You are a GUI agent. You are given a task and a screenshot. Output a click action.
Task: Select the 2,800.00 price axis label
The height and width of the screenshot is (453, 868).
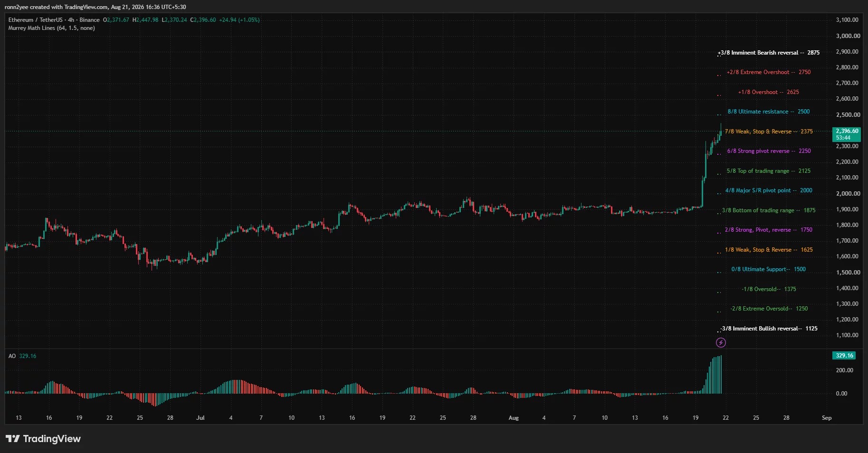click(x=847, y=67)
